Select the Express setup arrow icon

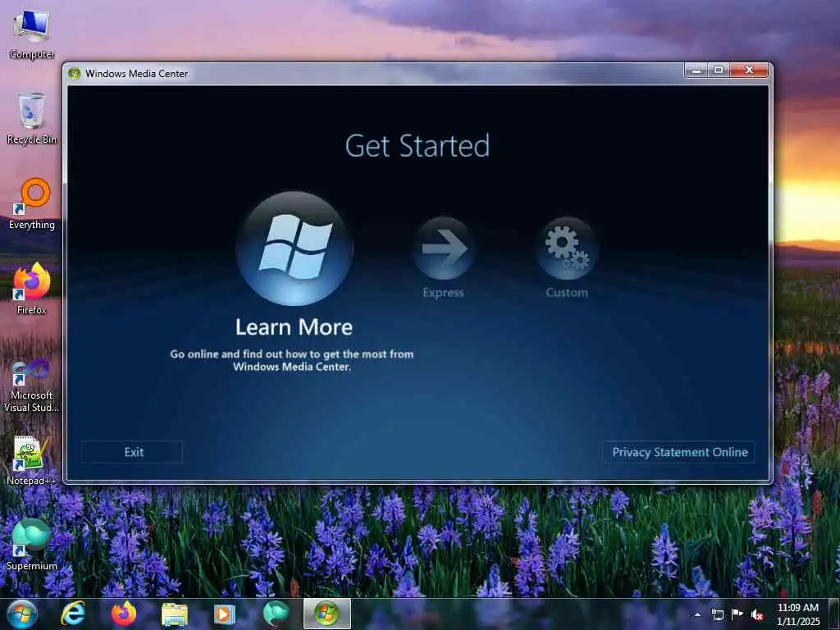pyautogui.click(x=443, y=248)
